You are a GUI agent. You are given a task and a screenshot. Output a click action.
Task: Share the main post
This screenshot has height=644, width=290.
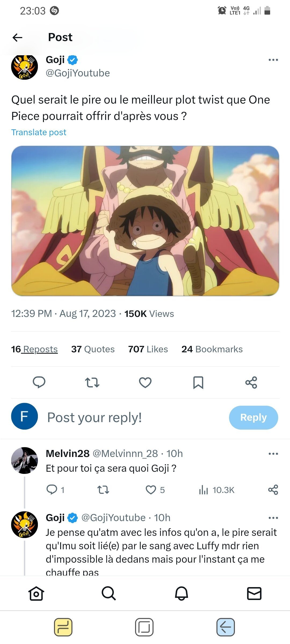tap(251, 382)
